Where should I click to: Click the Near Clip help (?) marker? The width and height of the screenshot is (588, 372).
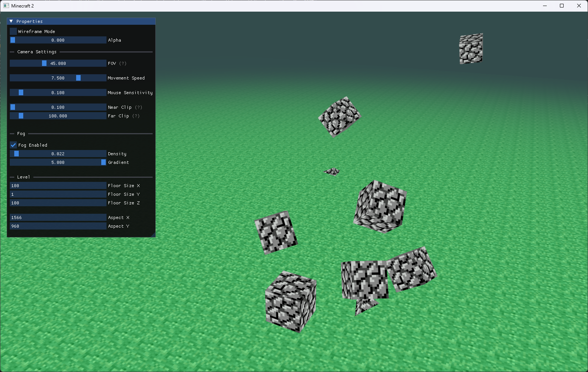point(139,107)
